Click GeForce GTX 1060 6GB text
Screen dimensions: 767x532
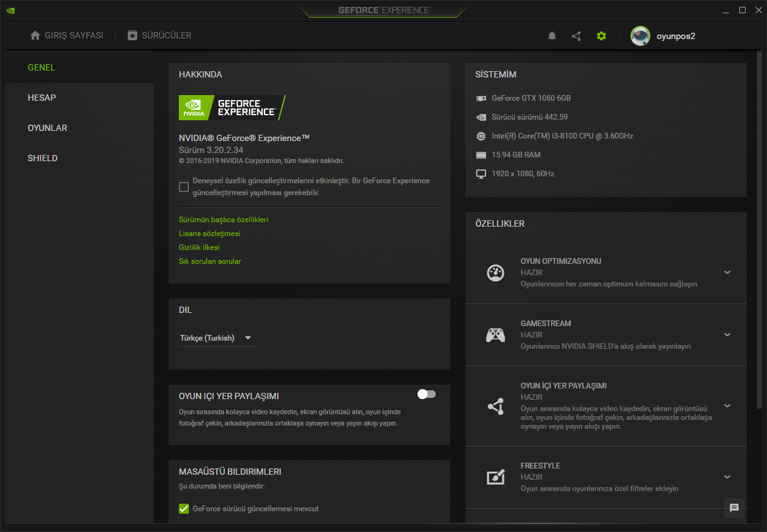[531, 98]
